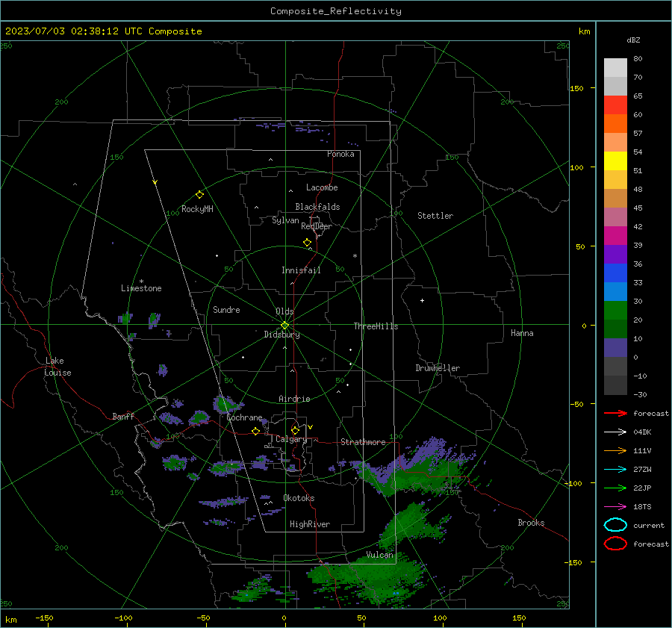Click the 150 tick on the right km axis
The image size is (672, 628).
tap(577, 88)
